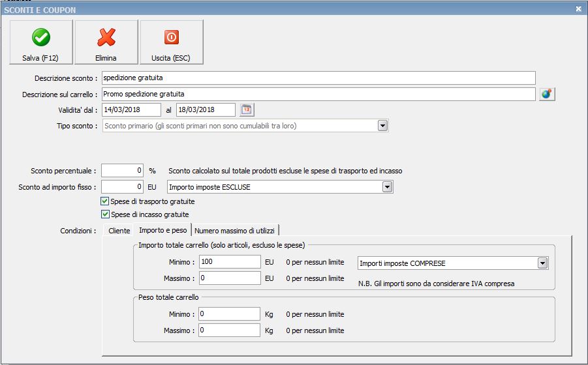
Task: Click the 'Peso totale carrello' group title
Action: 168,297
